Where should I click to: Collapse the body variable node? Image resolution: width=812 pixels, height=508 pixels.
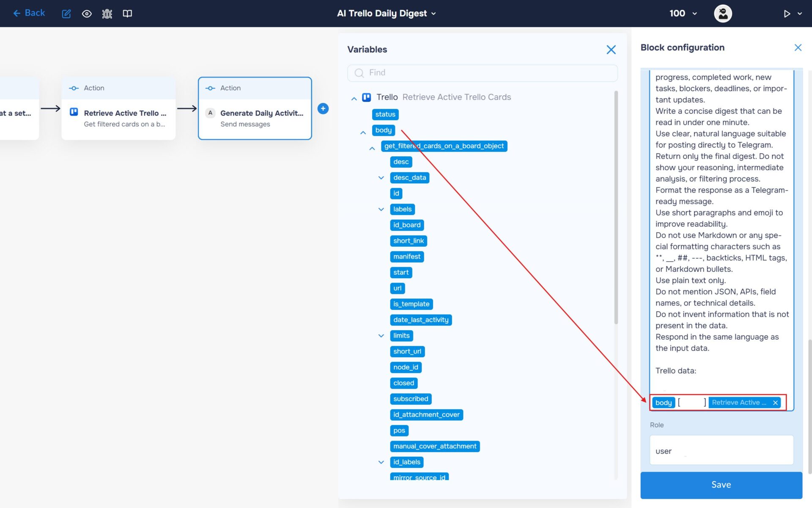coord(363,132)
